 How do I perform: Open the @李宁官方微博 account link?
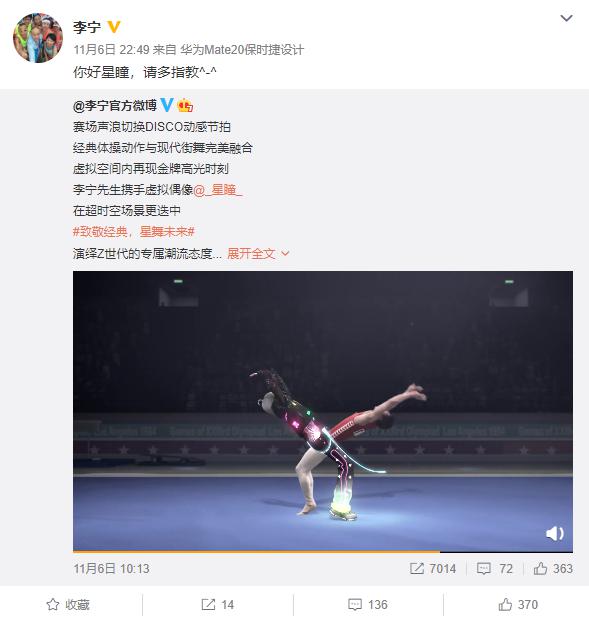pos(115,105)
